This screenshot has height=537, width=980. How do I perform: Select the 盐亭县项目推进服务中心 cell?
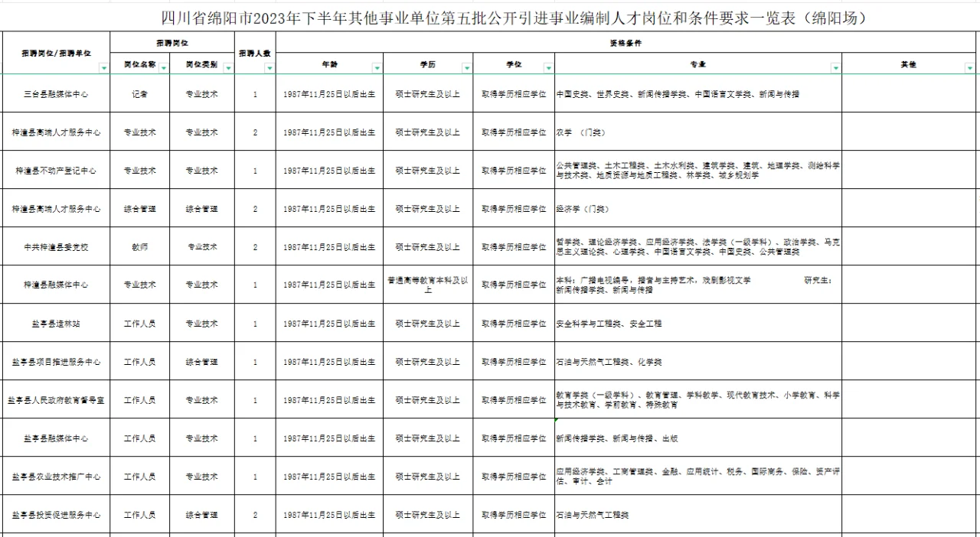[55, 362]
